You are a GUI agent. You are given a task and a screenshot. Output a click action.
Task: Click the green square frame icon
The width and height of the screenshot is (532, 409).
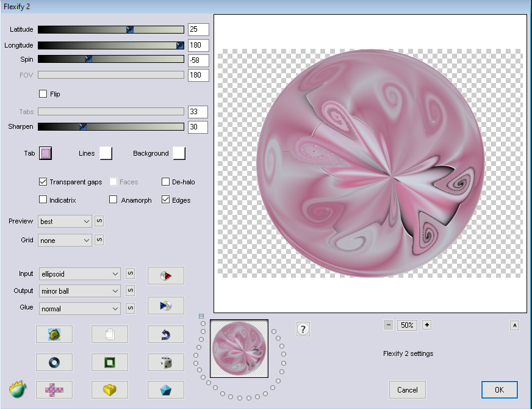pyautogui.click(x=110, y=362)
